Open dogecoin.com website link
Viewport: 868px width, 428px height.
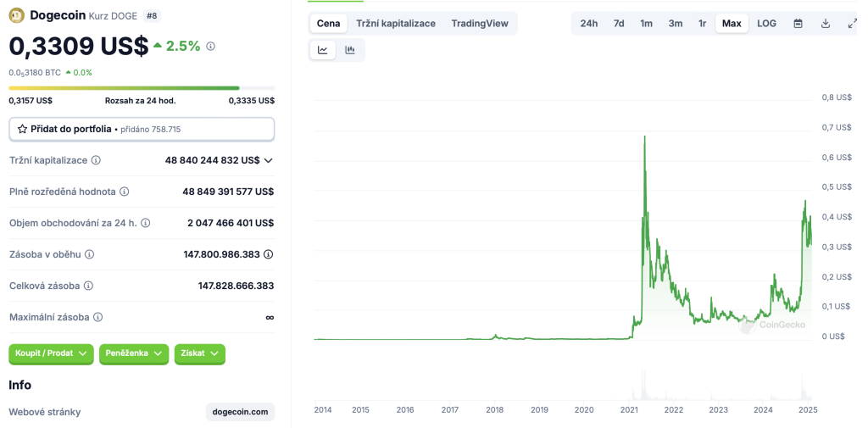(x=240, y=412)
